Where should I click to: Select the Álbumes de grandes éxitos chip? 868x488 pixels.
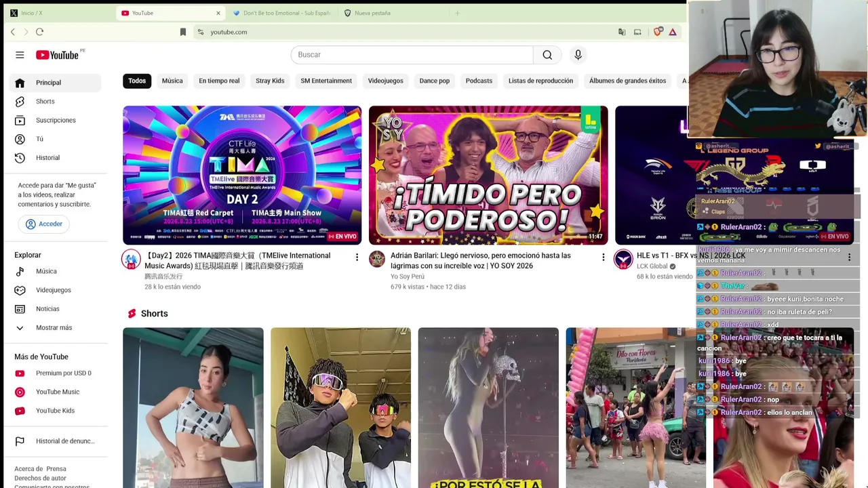click(627, 81)
